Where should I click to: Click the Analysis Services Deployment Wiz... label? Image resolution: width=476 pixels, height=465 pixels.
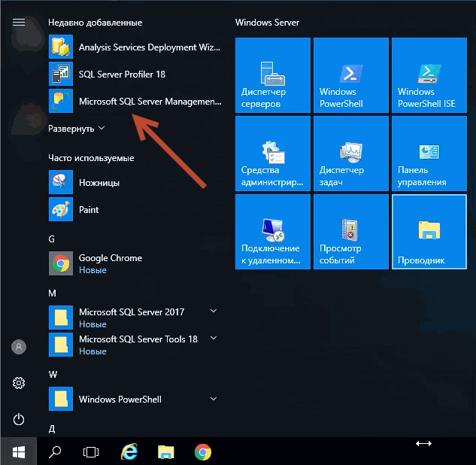click(x=150, y=47)
